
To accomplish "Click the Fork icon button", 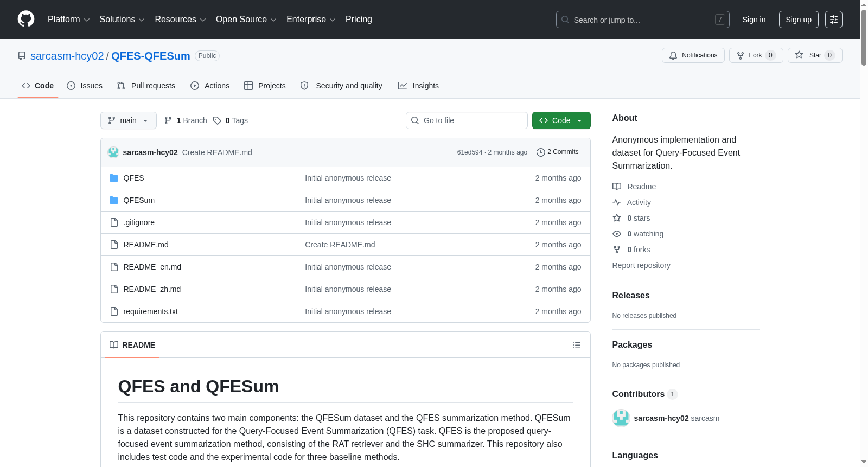I will 756,55.
